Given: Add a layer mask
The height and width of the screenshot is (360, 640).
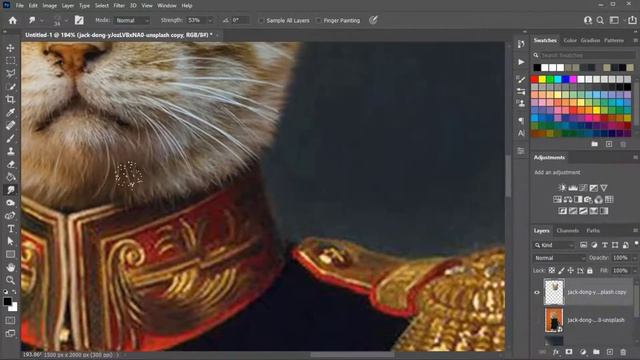Looking at the screenshot, I should point(569,352).
